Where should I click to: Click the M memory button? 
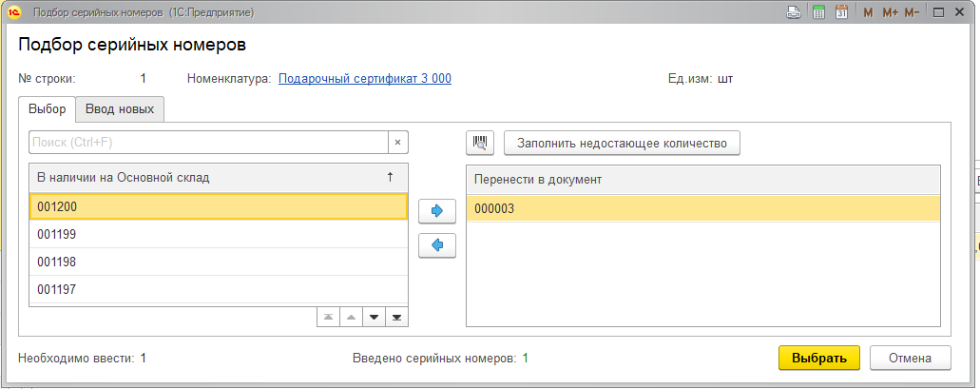868,12
